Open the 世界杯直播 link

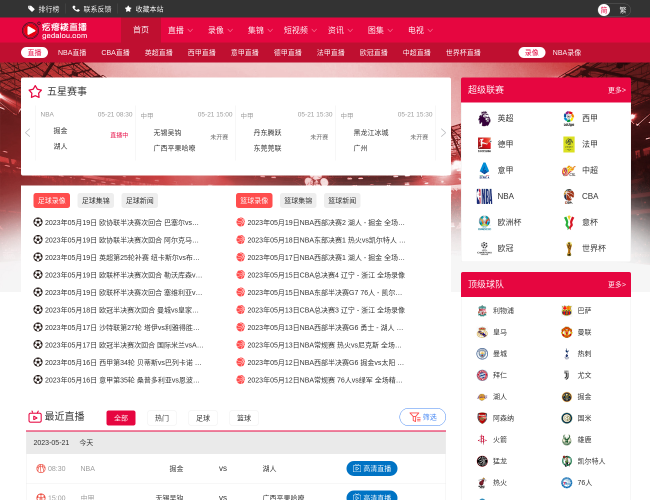(463, 53)
